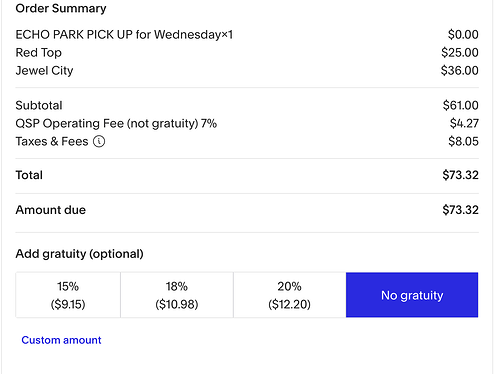This screenshot has height=374, width=495.
Task: Click the ECHO PARK PICK UP item
Action: pos(124,34)
